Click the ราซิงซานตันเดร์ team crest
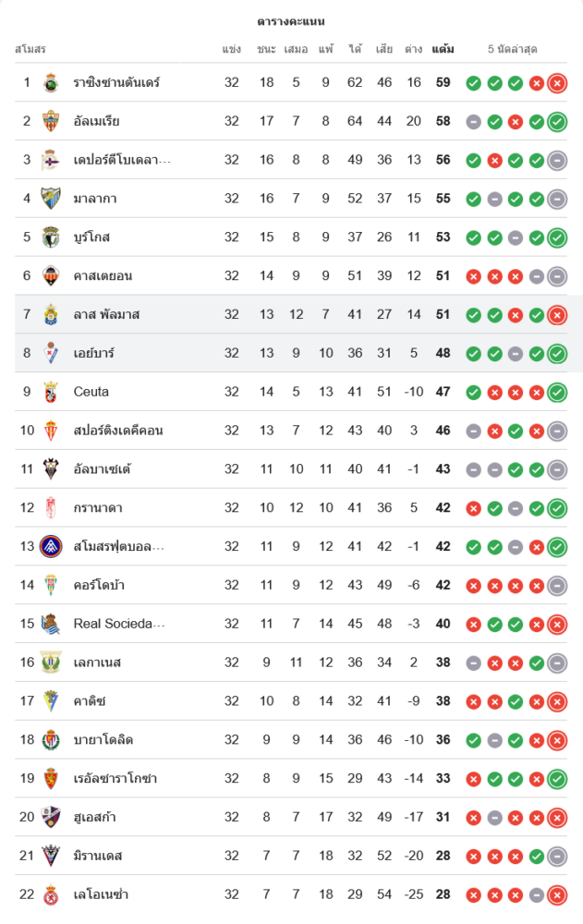The width and height of the screenshot is (583, 924). pyautogui.click(x=51, y=83)
